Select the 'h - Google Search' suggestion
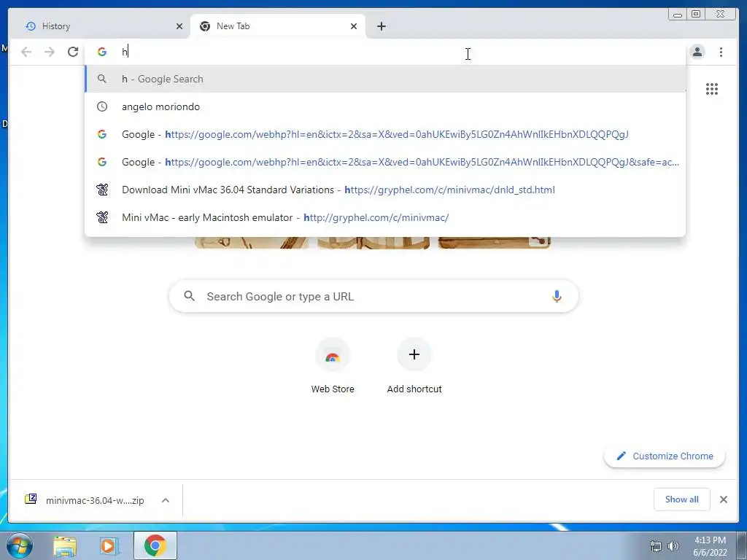This screenshot has width=747, height=560. (x=385, y=79)
